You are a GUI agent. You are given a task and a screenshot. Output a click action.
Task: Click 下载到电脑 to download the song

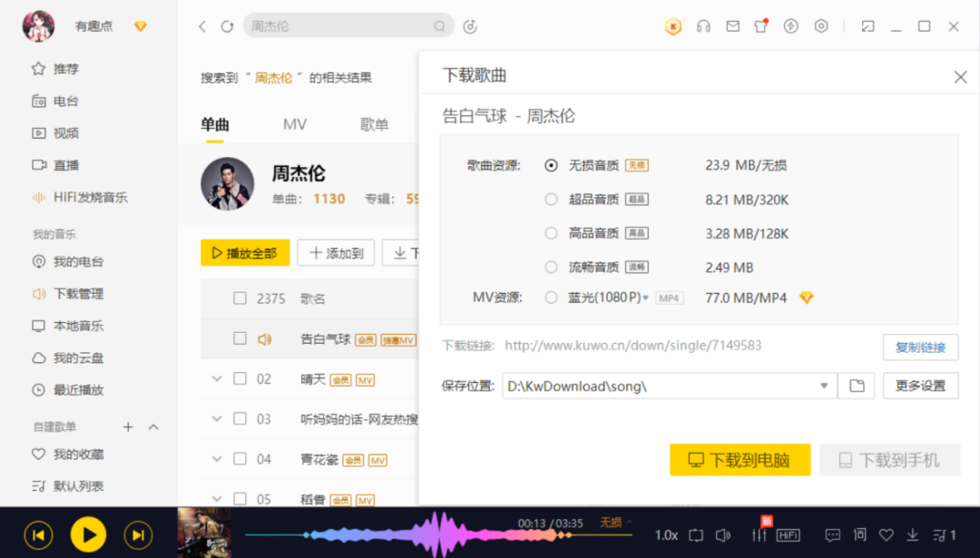(x=740, y=460)
